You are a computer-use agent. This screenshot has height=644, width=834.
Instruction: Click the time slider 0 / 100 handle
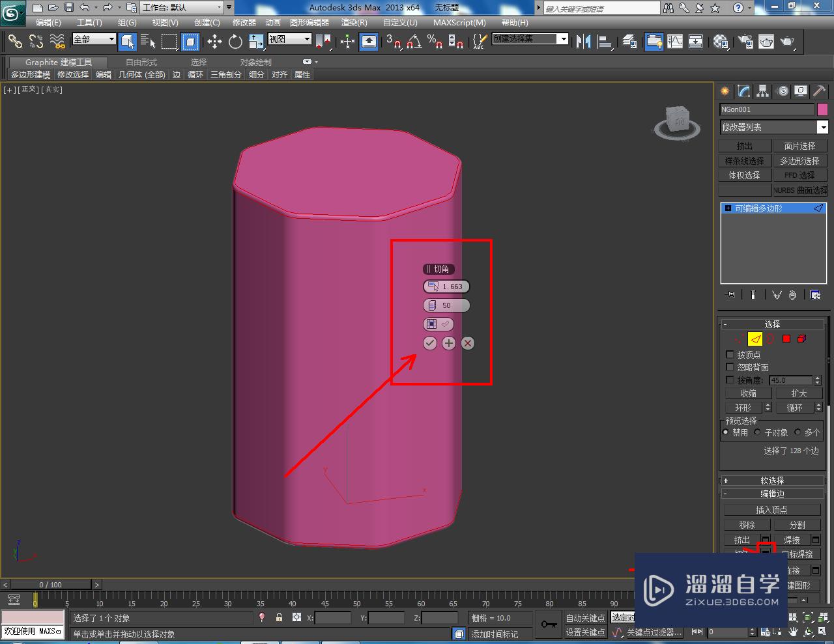coord(51,585)
